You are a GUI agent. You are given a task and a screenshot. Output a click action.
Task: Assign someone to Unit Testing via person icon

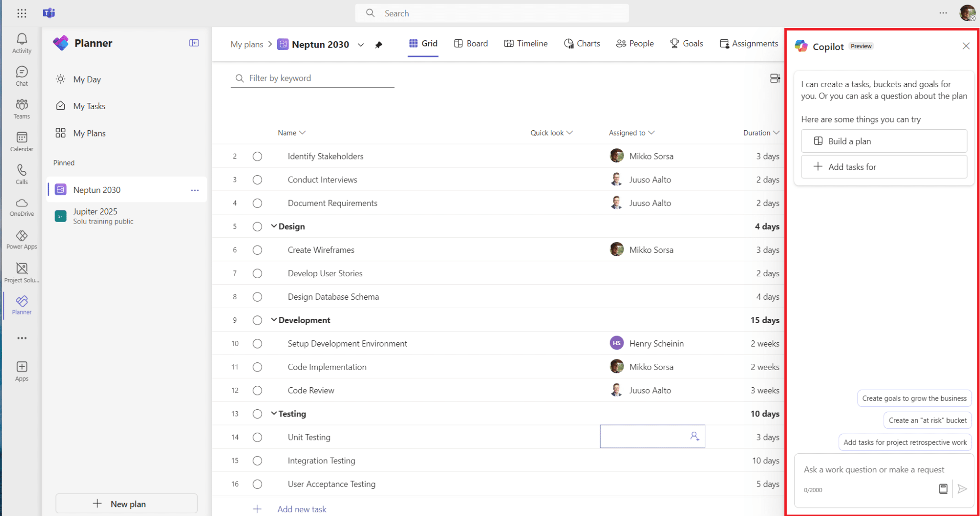[694, 436]
